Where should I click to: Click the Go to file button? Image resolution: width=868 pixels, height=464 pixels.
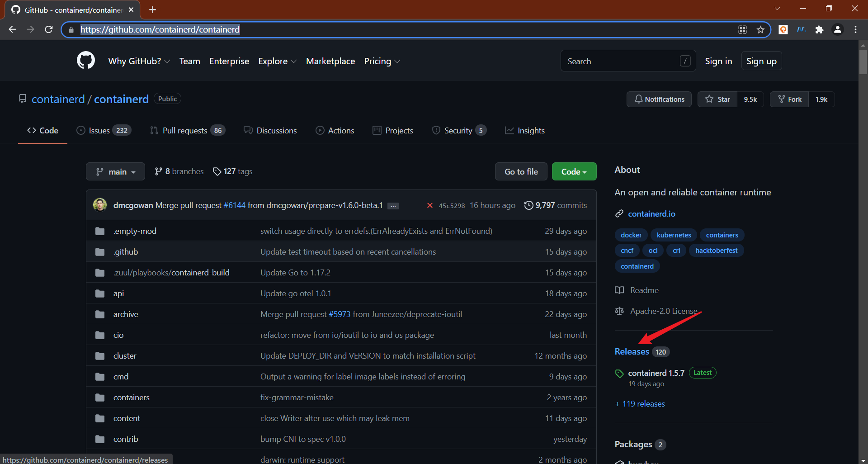point(521,171)
